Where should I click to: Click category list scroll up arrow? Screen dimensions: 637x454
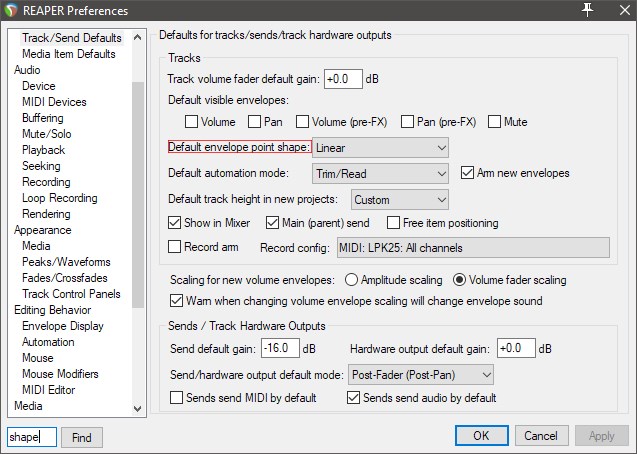click(138, 37)
